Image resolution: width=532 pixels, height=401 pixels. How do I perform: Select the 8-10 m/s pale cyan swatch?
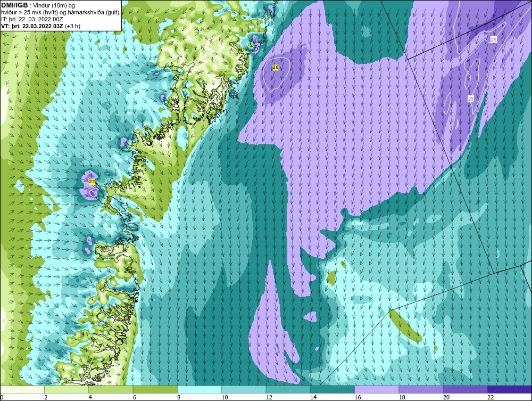199,389
